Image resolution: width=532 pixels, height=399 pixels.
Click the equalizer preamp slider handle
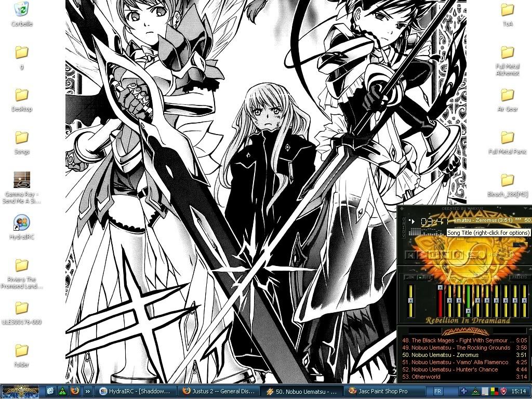point(410,301)
